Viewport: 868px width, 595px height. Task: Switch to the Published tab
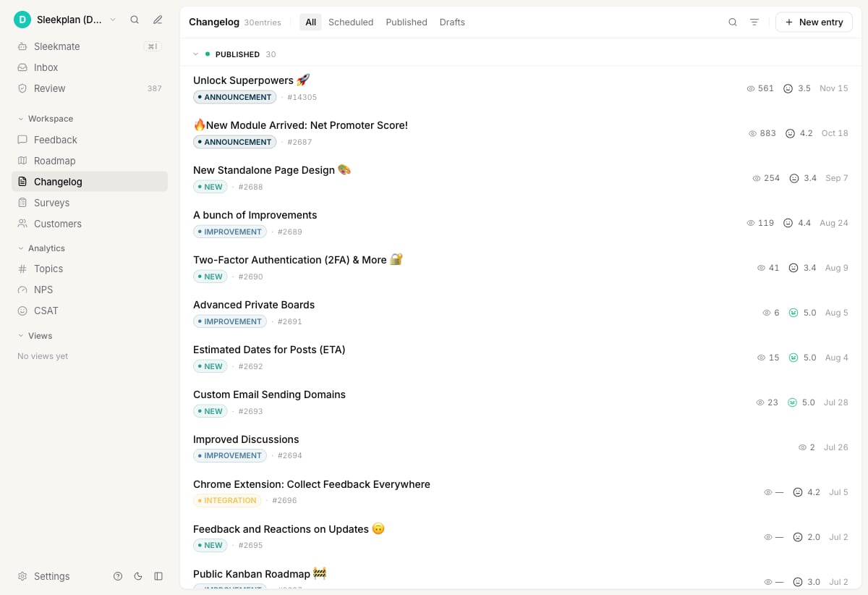coord(407,22)
